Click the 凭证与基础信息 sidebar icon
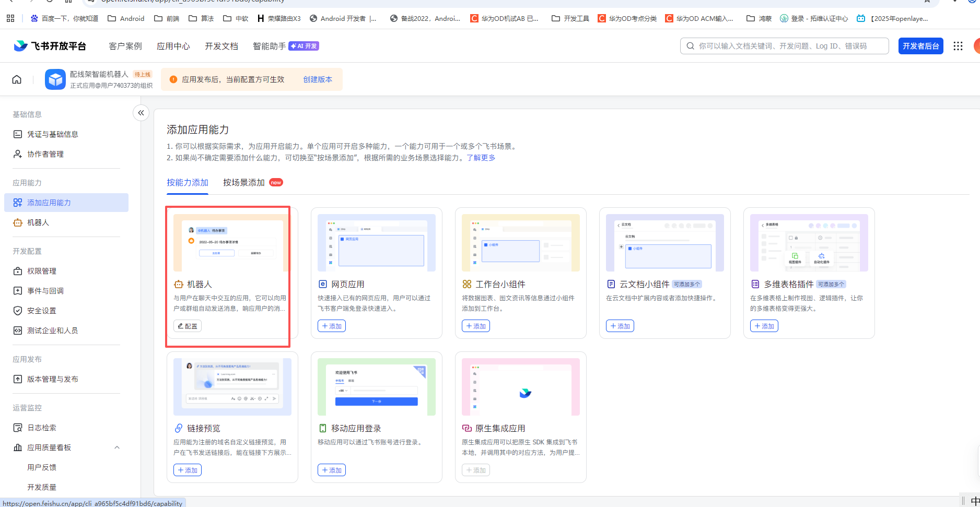The height and width of the screenshot is (507, 980). coord(18,134)
